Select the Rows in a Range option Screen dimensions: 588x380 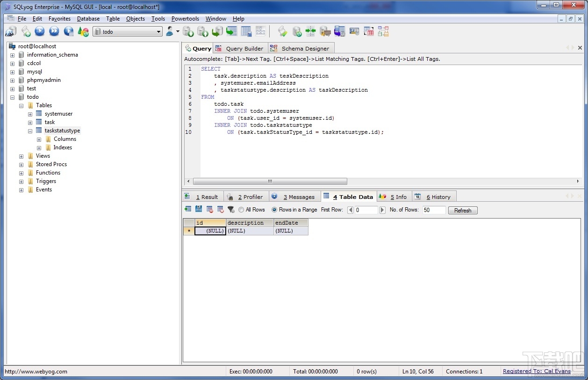click(x=274, y=210)
